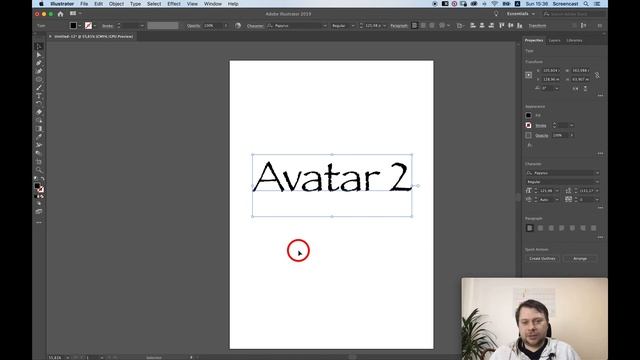640x360 pixels.
Task: Open the font style Regular dropdown in control bar
Action: click(x=353, y=26)
